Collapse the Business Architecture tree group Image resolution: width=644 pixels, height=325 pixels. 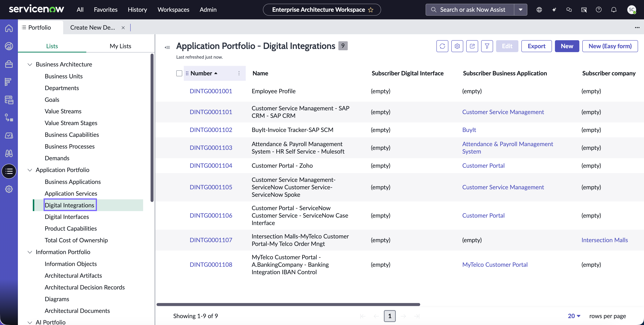click(30, 64)
